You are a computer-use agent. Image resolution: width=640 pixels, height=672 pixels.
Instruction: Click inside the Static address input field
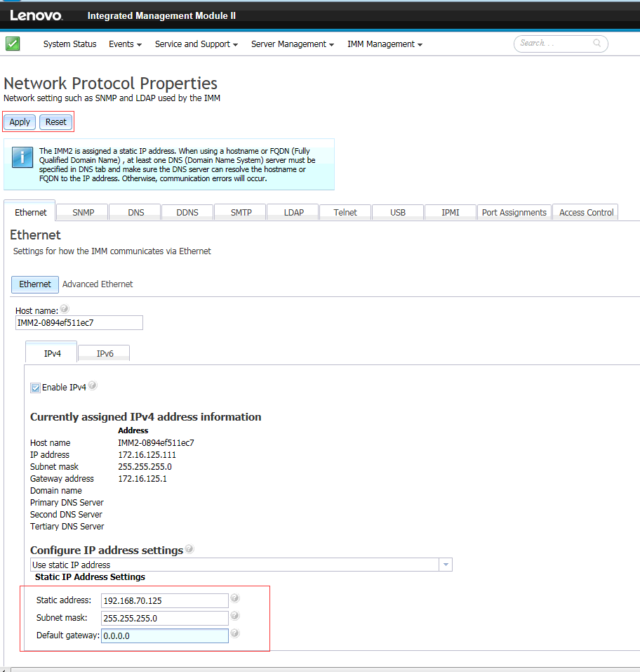(x=164, y=600)
